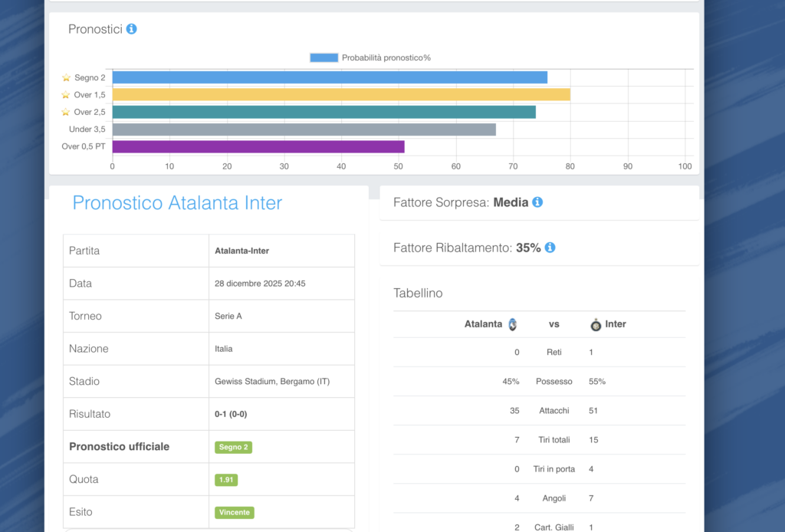Click the info icon next to Pronostici
Image resolution: width=785 pixels, height=532 pixels.
tap(131, 29)
